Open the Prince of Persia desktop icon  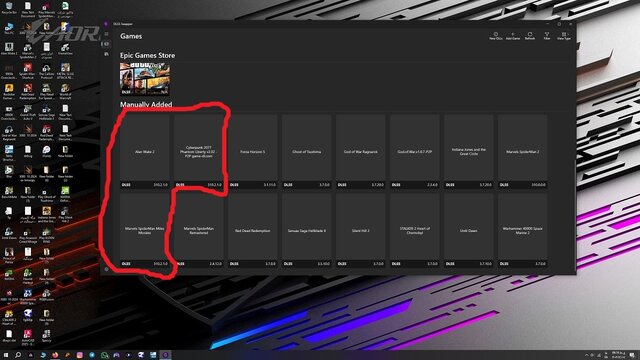9,256
